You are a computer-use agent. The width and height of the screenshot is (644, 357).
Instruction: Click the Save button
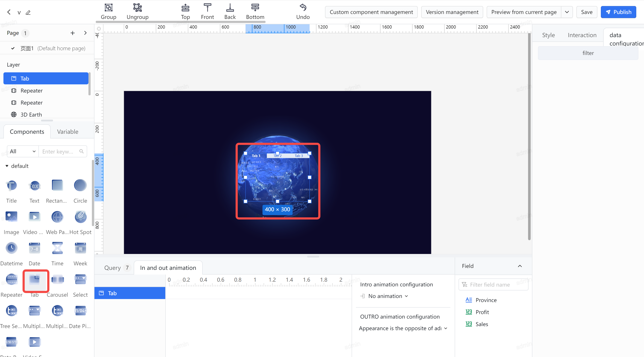coord(586,12)
